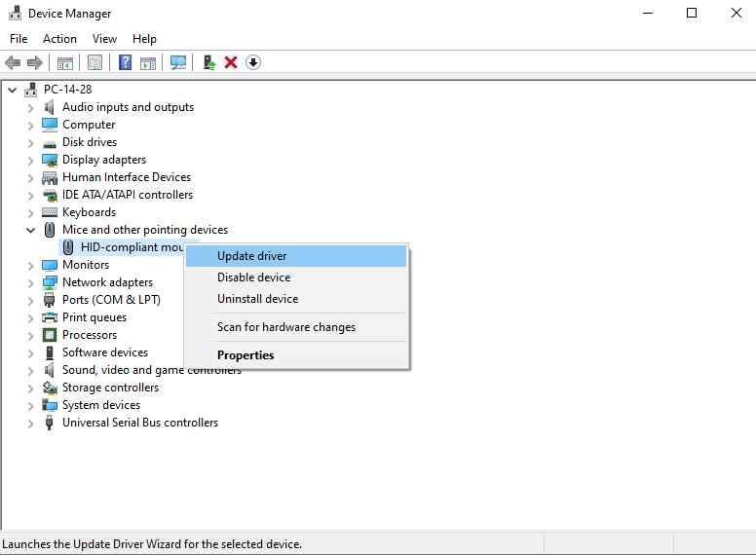Expand the Software devices category
Image resolution: width=756 pixels, height=555 pixels.
[x=31, y=353]
